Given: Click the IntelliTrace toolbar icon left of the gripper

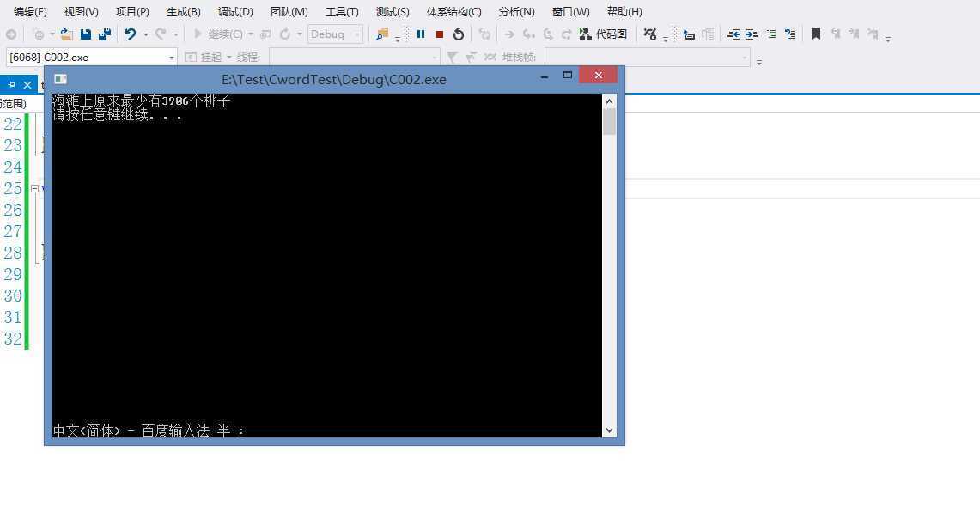Looking at the screenshot, I should pos(651,34).
